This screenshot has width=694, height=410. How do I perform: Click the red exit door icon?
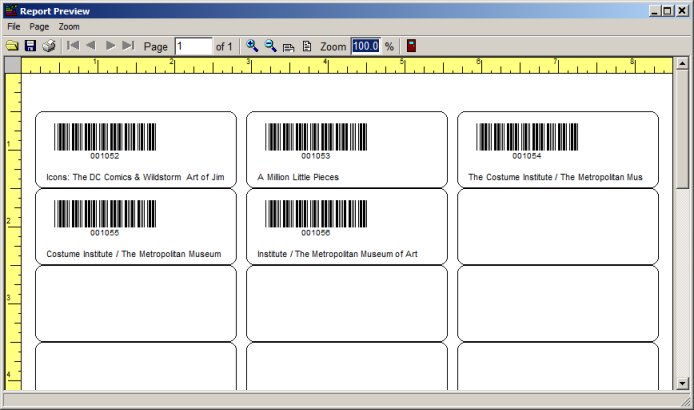click(411, 46)
